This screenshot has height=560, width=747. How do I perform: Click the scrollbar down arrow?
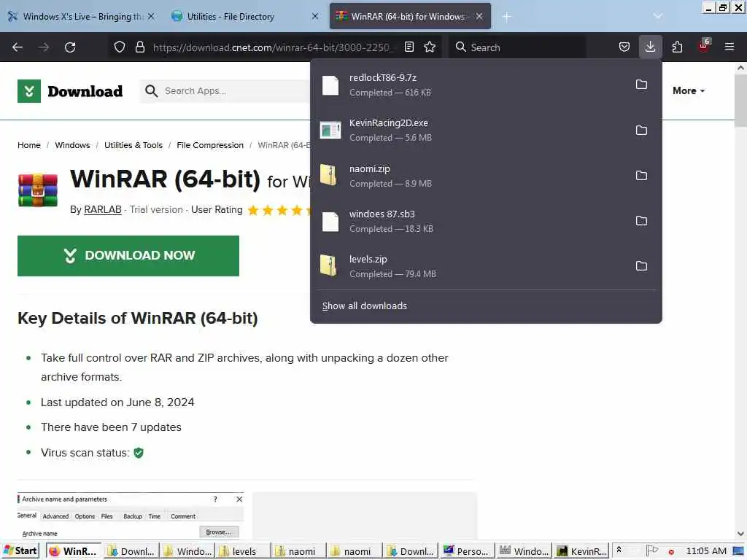(741, 534)
